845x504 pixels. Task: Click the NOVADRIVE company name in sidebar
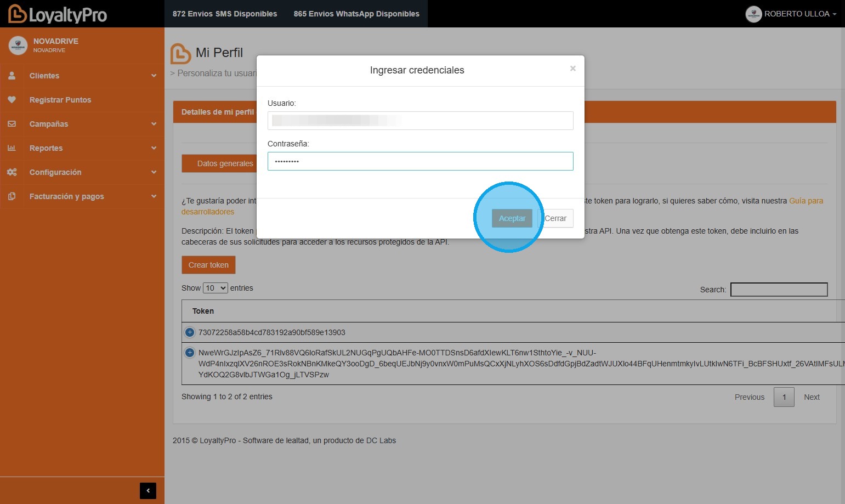(x=56, y=41)
